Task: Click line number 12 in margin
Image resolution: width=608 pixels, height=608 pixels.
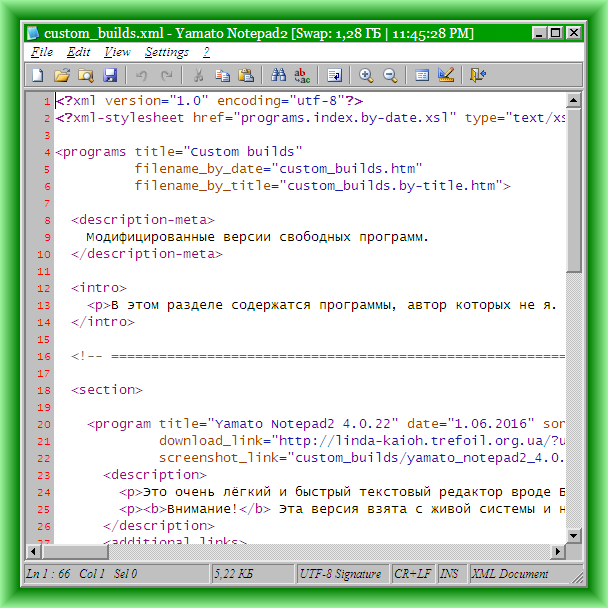Action: pyautogui.click(x=44, y=288)
